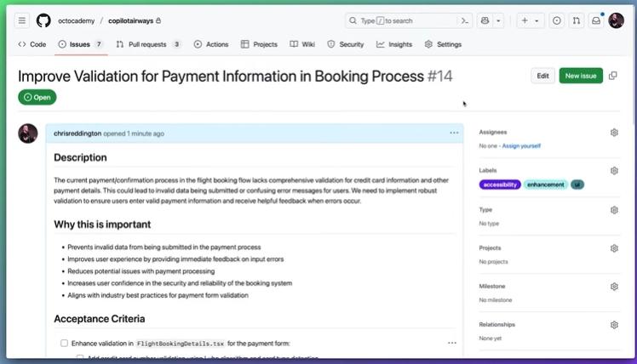Click the green New issue button
637x364 pixels.
tap(581, 76)
